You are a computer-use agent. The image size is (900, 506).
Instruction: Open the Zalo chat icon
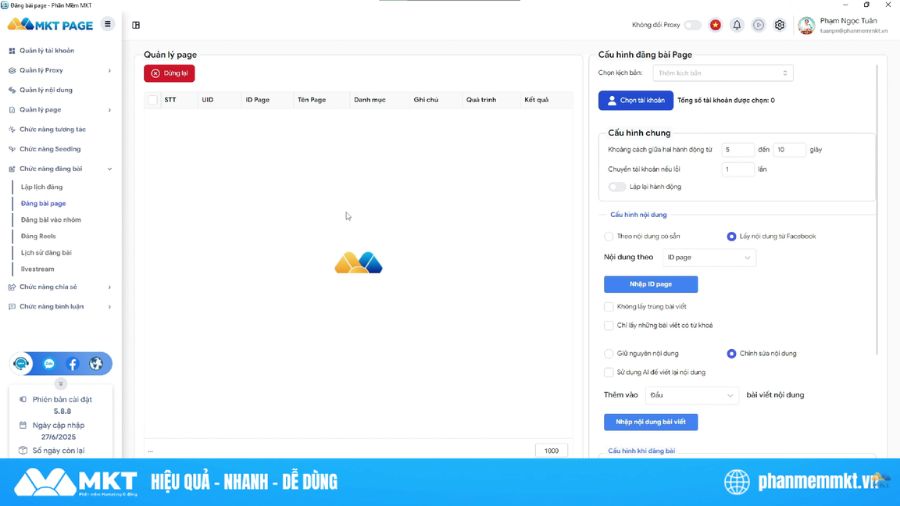pyautogui.click(x=49, y=364)
